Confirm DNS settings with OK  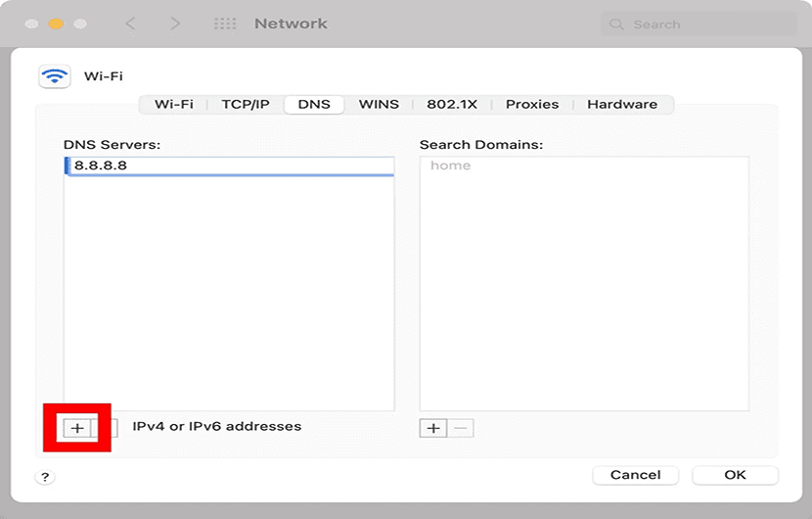point(735,475)
